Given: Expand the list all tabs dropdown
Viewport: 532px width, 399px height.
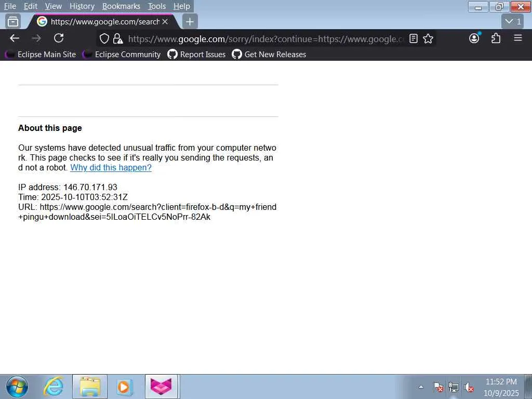Looking at the screenshot, I should 513,22.
